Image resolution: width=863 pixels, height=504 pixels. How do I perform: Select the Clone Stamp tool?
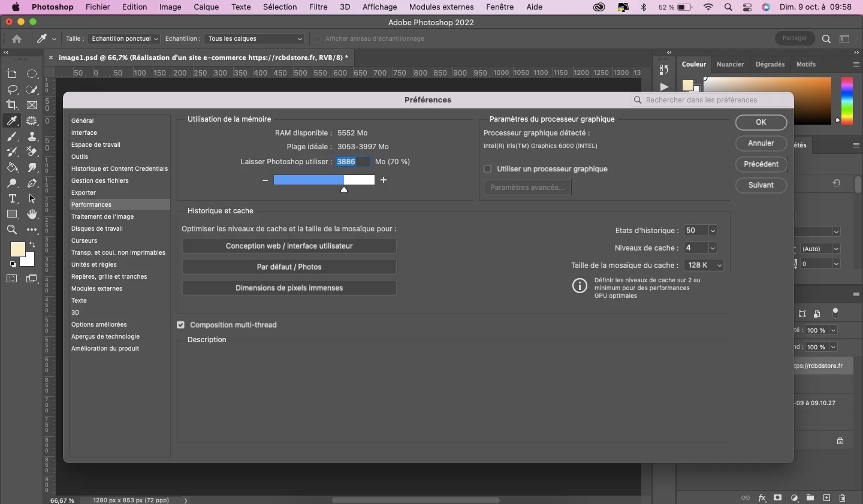click(32, 137)
